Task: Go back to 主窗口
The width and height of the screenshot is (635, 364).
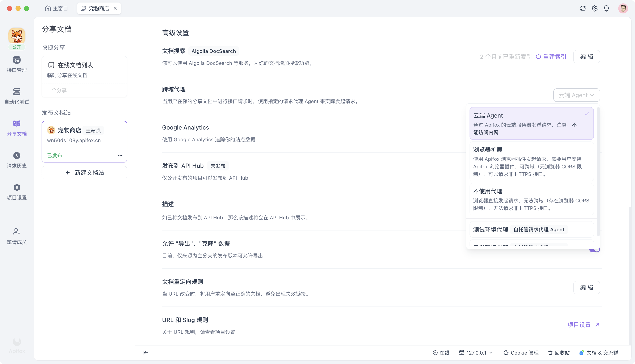Action: pos(56,8)
